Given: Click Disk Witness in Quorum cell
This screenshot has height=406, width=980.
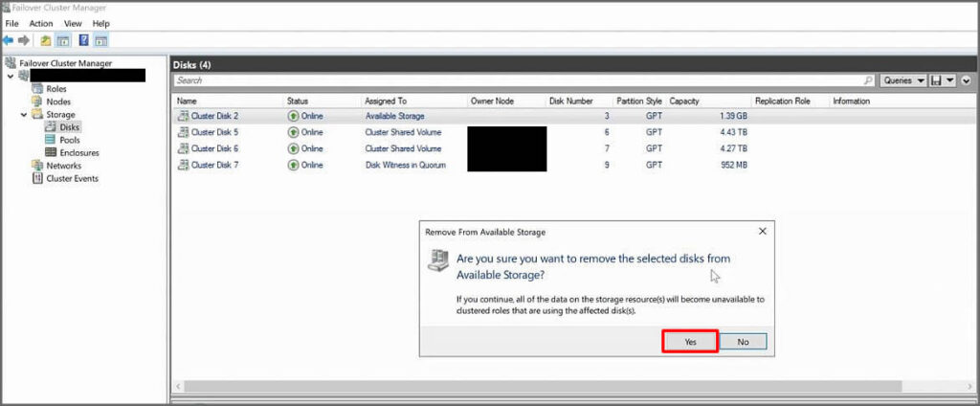Looking at the screenshot, I should [405, 165].
